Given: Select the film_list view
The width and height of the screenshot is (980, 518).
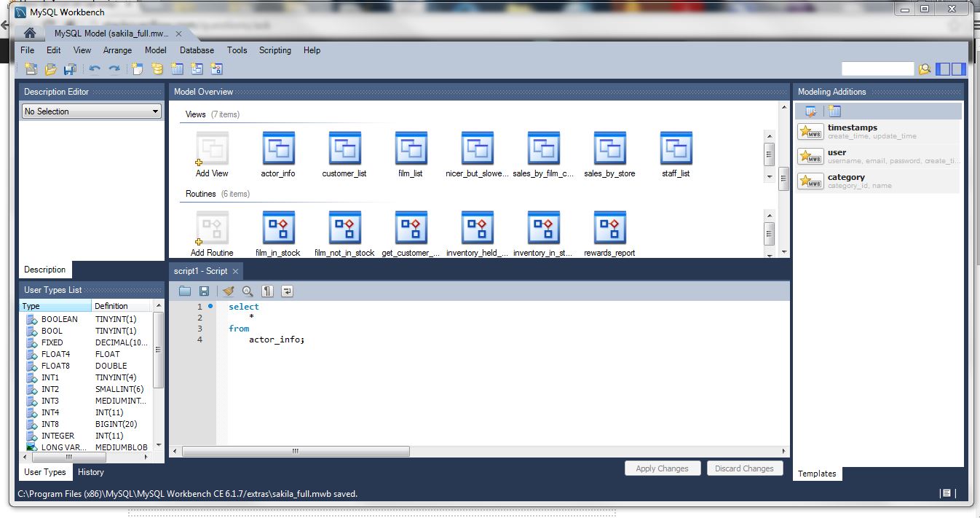Looking at the screenshot, I should click(x=411, y=149).
